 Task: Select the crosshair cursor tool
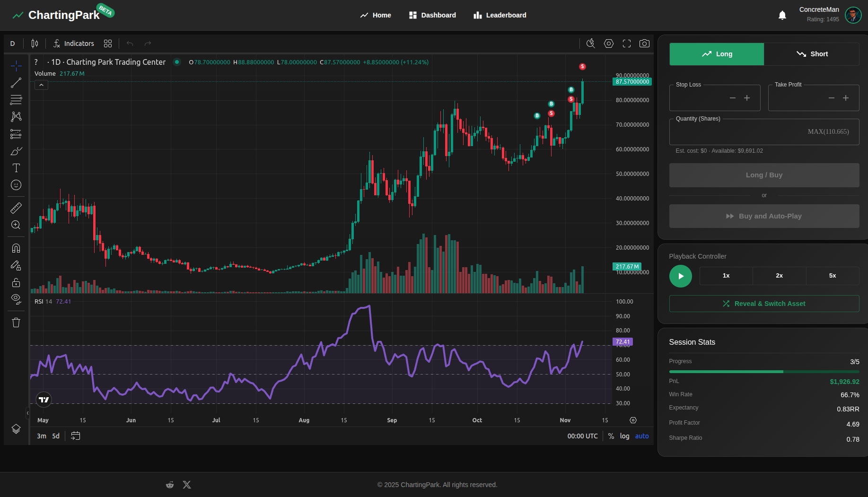(x=16, y=65)
